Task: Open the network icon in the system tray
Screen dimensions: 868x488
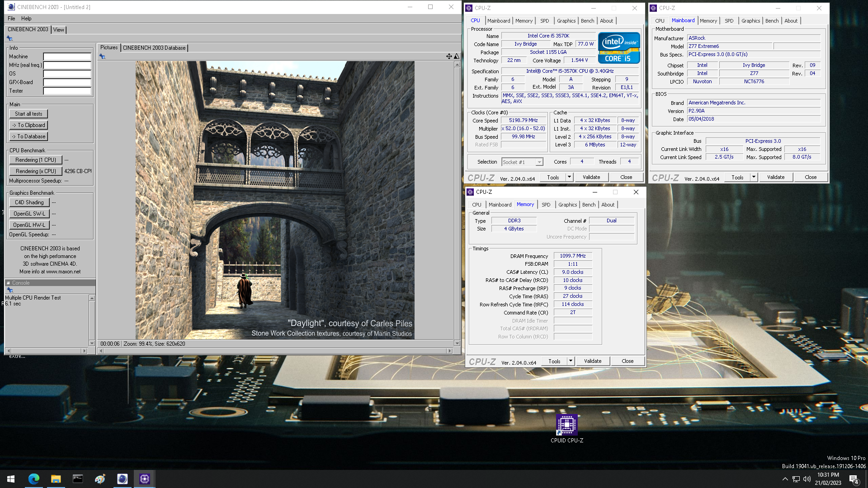Action: click(x=796, y=479)
